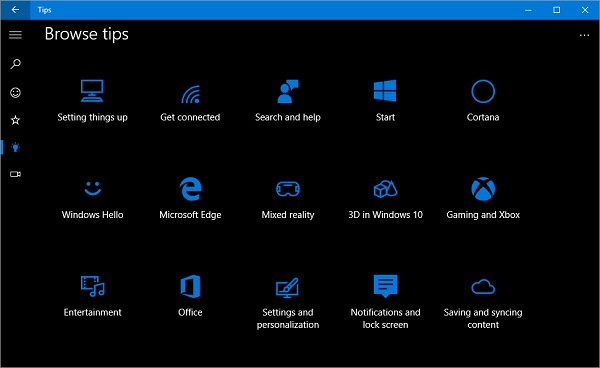Click the 3D in Windows 10 shapes icon
Image resolution: width=600 pixels, height=368 pixels.
pos(385,189)
